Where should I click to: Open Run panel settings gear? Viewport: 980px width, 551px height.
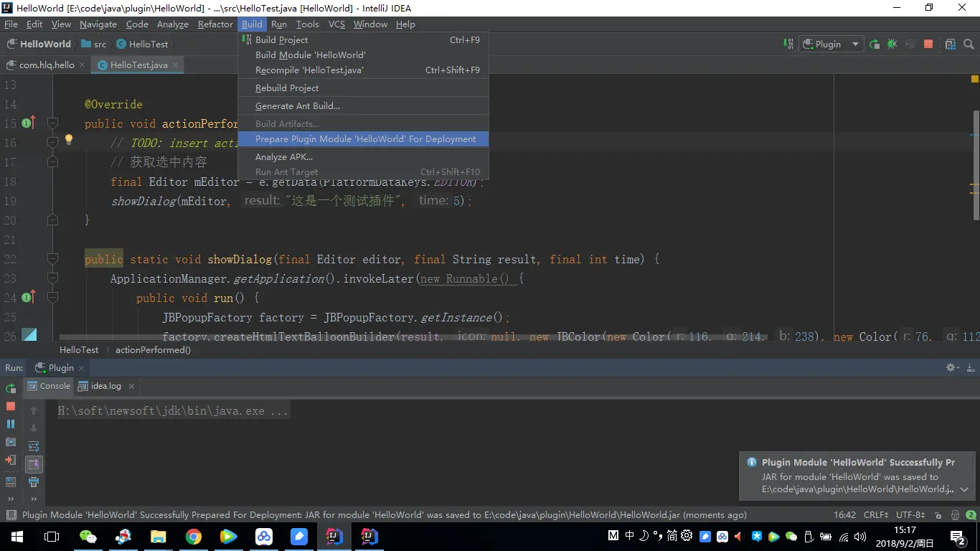953,367
